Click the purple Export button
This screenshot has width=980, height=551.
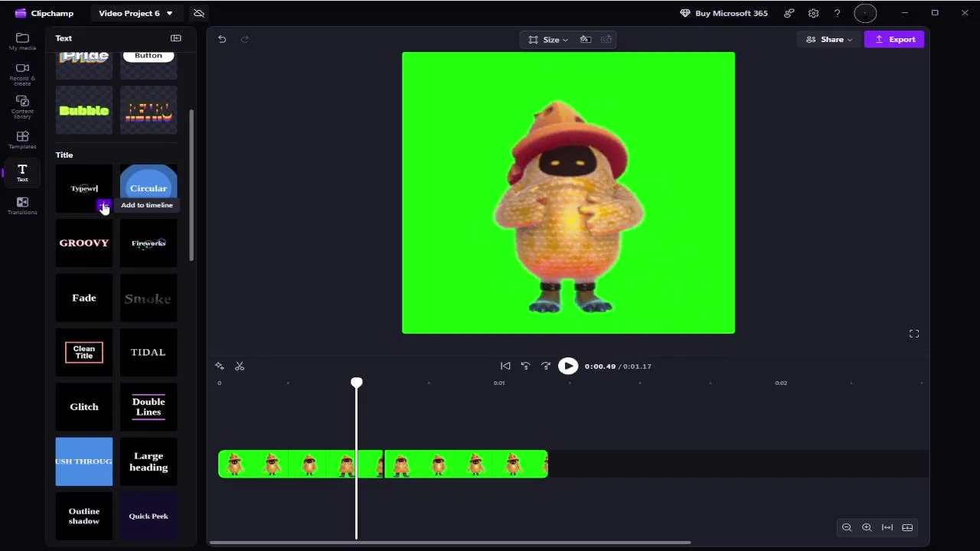point(894,39)
